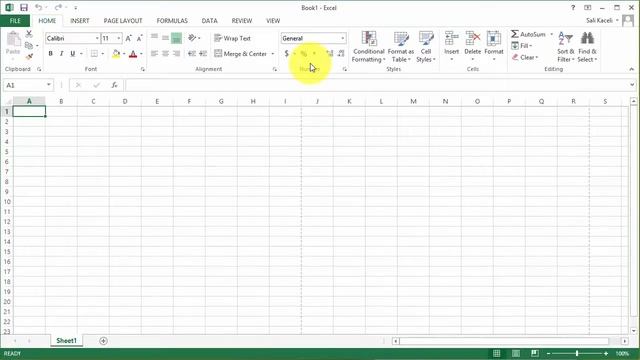Toggle Top Align
The height and width of the screenshot is (360, 640).
(x=154, y=38)
